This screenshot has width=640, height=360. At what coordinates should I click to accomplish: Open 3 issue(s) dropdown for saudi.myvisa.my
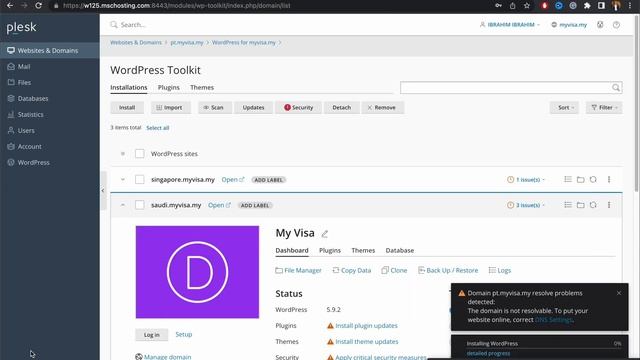click(526, 205)
